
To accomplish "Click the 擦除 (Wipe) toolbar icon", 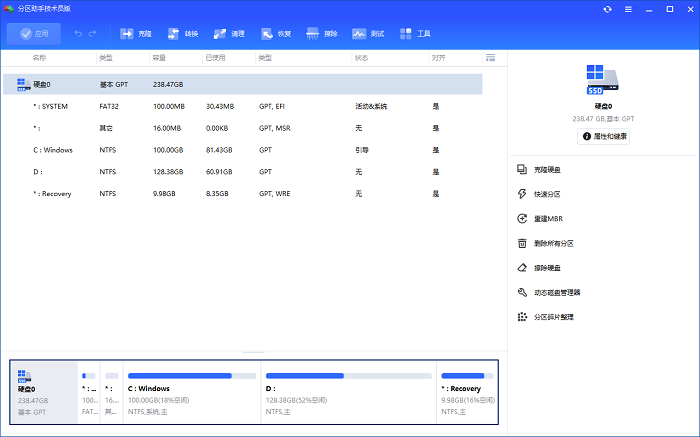I will 321,33.
